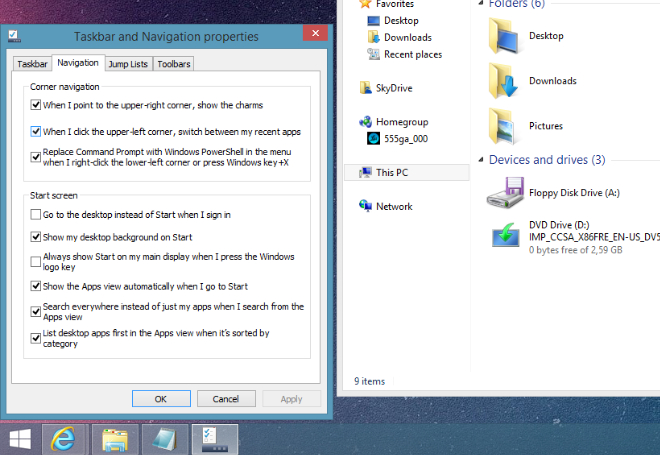The height and width of the screenshot is (455, 660).
Task: Click the Network icon in navigation pane
Action: coord(365,206)
